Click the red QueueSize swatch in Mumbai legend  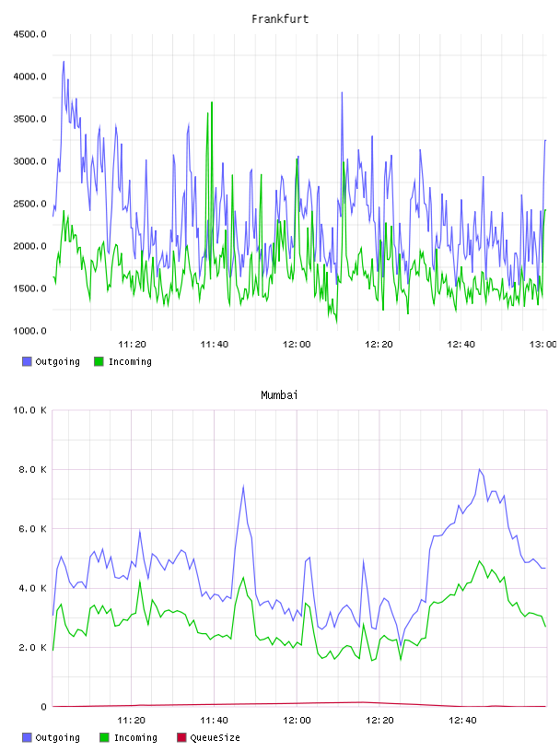181,737
